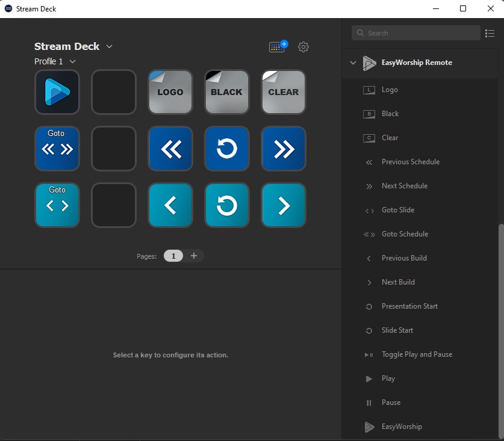Go to page 1
This screenshot has height=441, width=504.
pyautogui.click(x=173, y=256)
